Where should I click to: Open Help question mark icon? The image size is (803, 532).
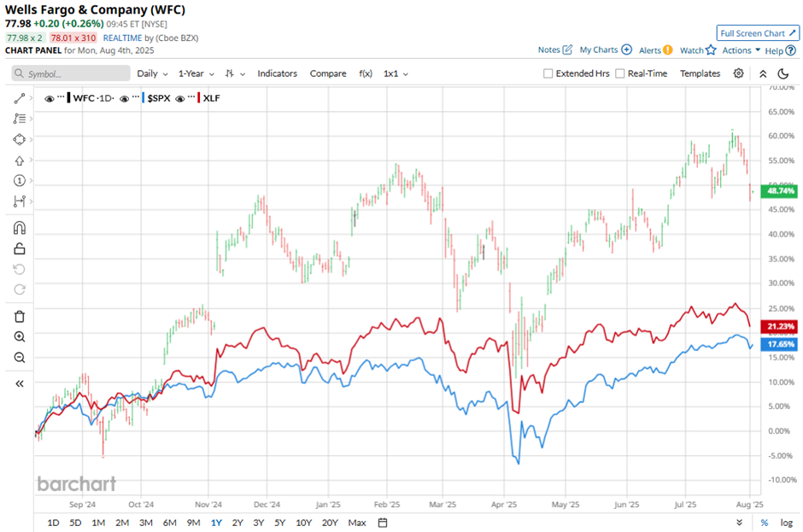pos(791,50)
